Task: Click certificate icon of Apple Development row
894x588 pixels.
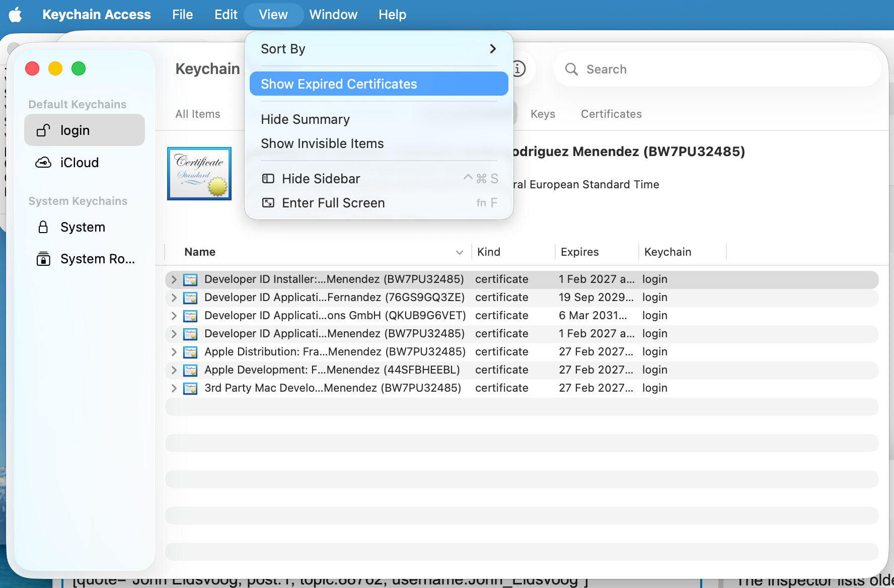Action: 190,370
